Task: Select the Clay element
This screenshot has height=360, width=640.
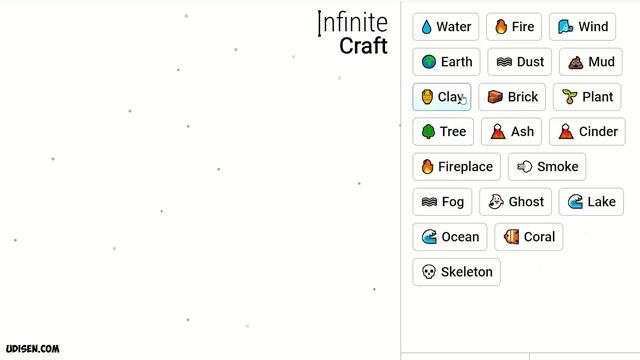Action: tap(442, 97)
